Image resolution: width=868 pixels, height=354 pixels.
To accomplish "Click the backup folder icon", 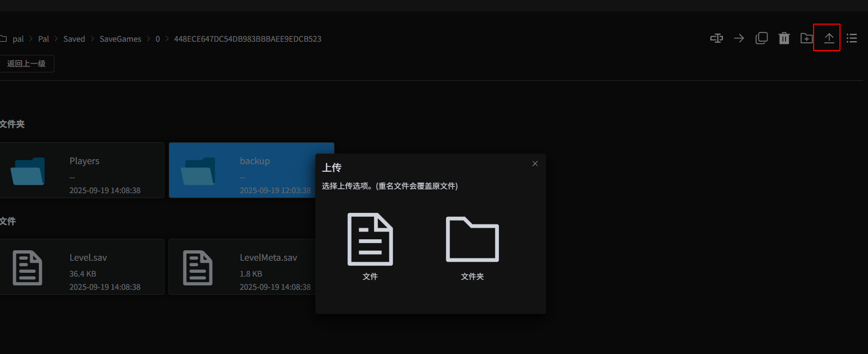I will coord(198,171).
